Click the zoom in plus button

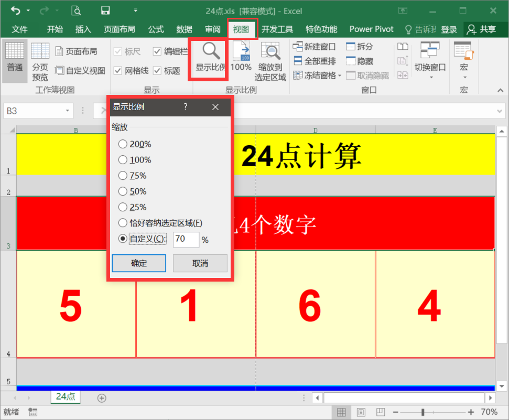point(471,412)
